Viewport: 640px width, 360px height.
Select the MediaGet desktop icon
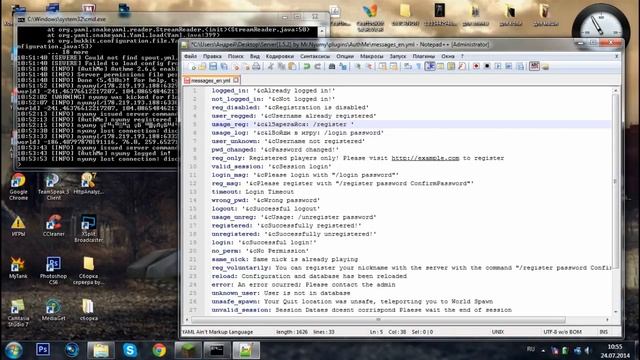(53, 310)
